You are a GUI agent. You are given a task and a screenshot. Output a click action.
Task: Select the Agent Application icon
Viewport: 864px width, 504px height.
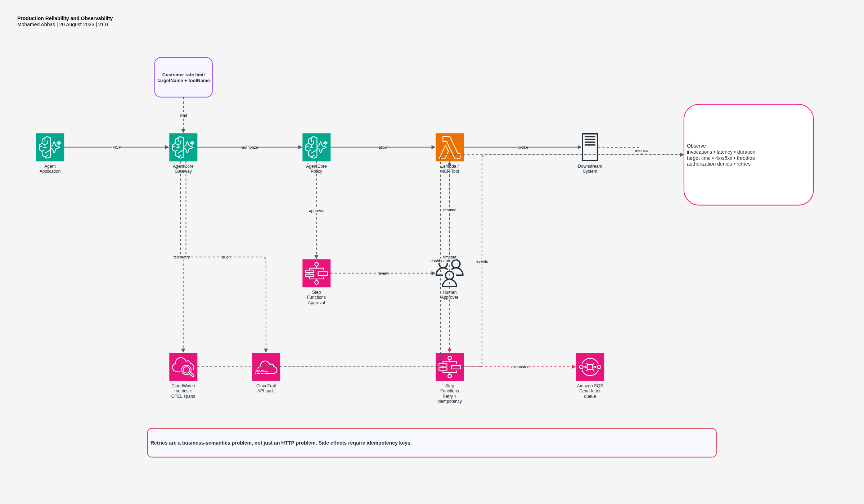tap(50, 147)
